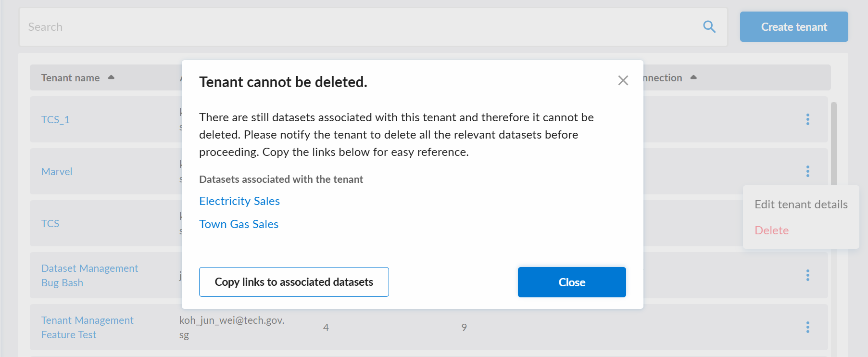Screen dimensions: 868x357
Task: Open the Town Gas Sales dataset link
Action: (239, 224)
